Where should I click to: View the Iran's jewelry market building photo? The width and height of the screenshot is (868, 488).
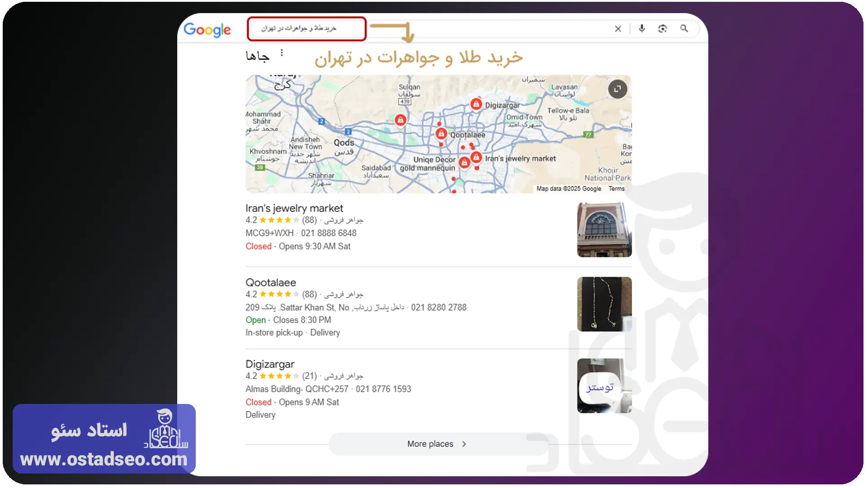coord(604,230)
